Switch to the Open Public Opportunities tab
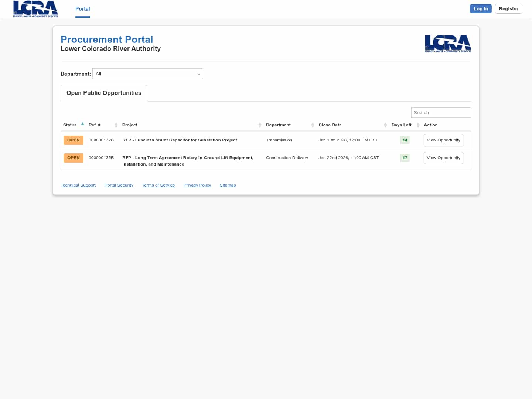 (x=103, y=93)
